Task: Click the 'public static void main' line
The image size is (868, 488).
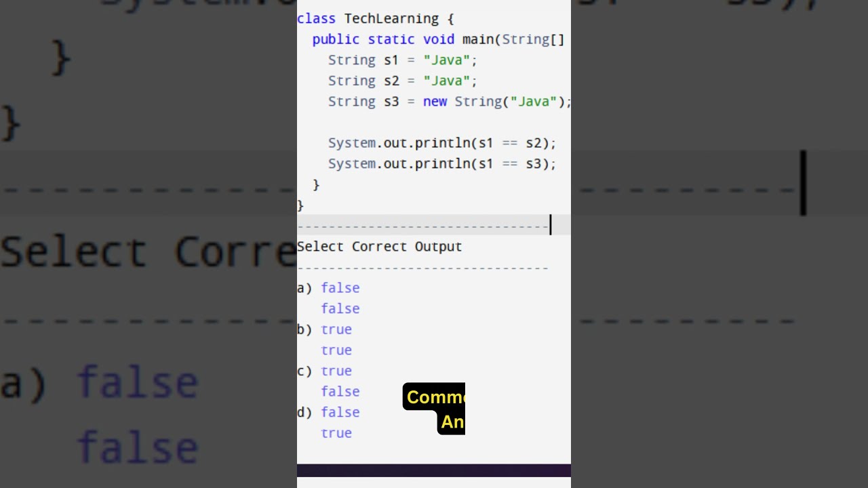Action: click(438, 39)
